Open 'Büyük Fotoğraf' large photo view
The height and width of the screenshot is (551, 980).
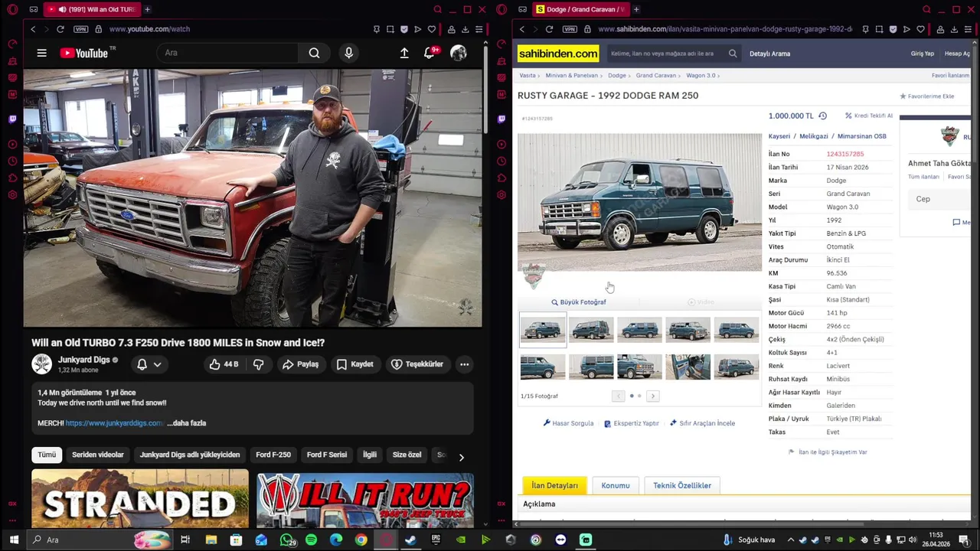coord(579,302)
